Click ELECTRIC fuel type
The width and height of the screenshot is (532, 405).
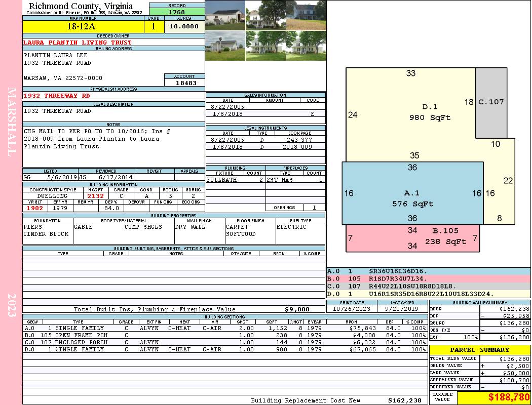pyautogui.click(x=291, y=227)
